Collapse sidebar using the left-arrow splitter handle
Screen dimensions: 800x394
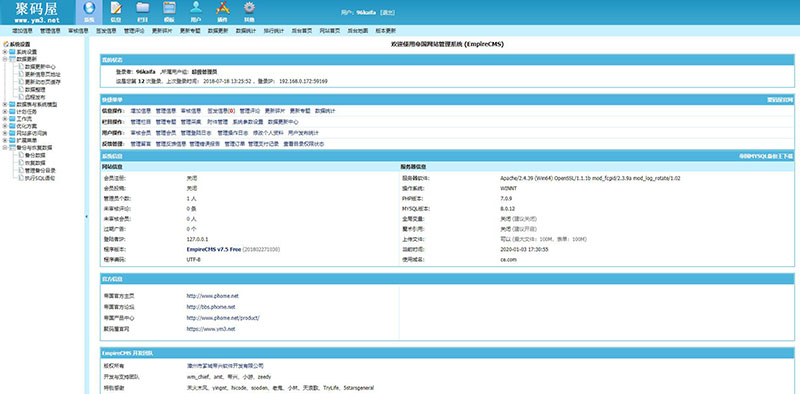pos(86,217)
